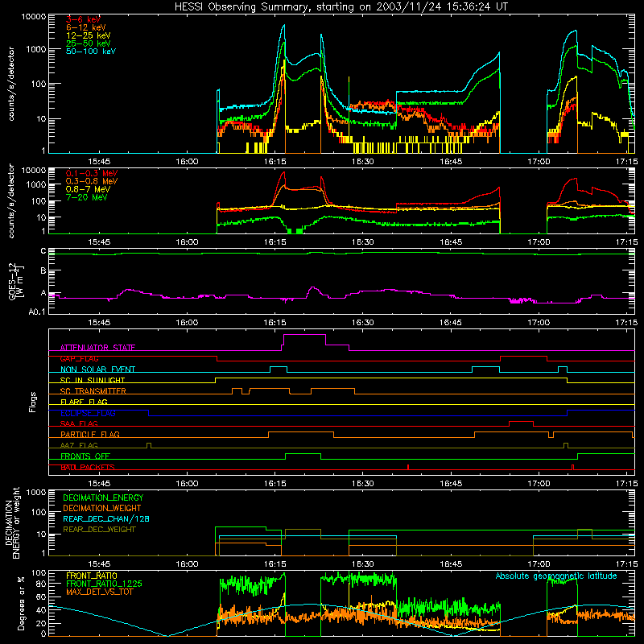Screen dimensions: 644x644
Task: Click the 0.1-0.3 MeV legend entry
Action: 92,173
